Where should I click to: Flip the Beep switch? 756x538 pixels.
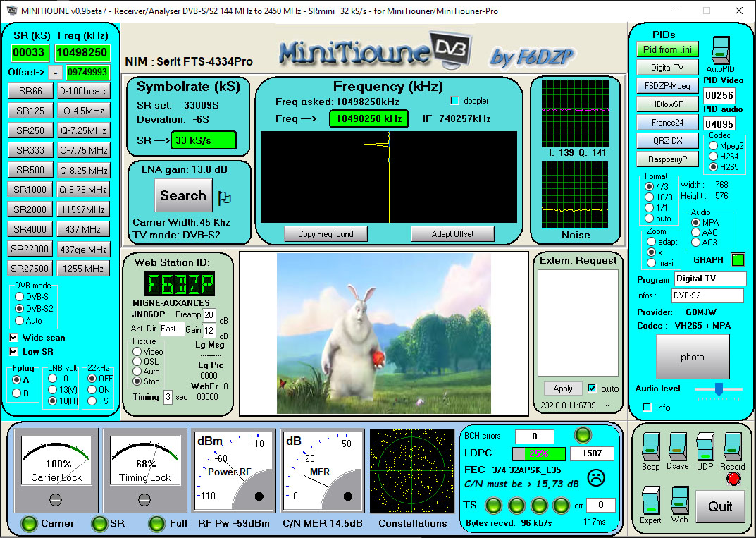pos(650,446)
